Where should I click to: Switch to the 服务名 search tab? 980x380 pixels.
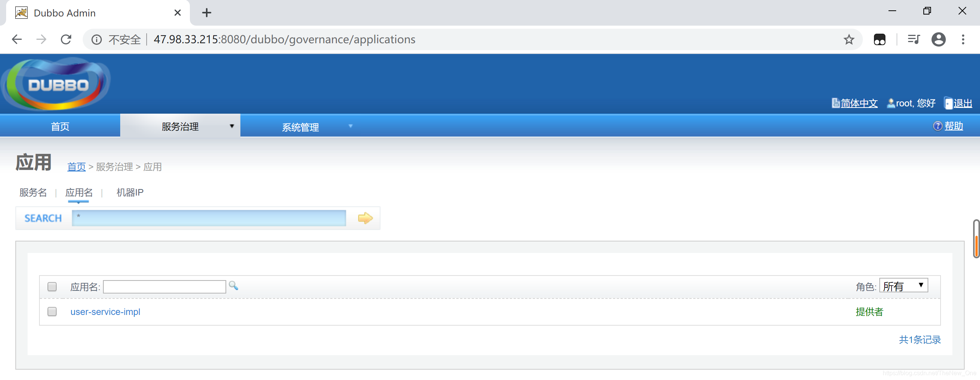33,192
